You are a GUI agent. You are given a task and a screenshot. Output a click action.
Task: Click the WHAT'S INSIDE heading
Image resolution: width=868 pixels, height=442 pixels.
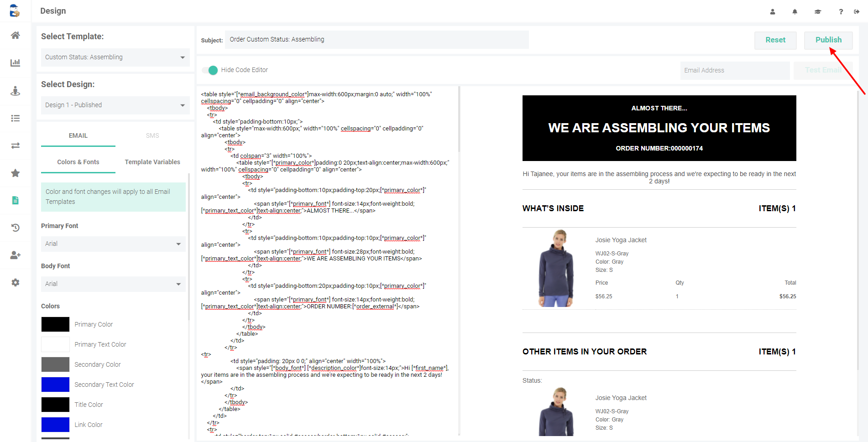click(x=553, y=209)
